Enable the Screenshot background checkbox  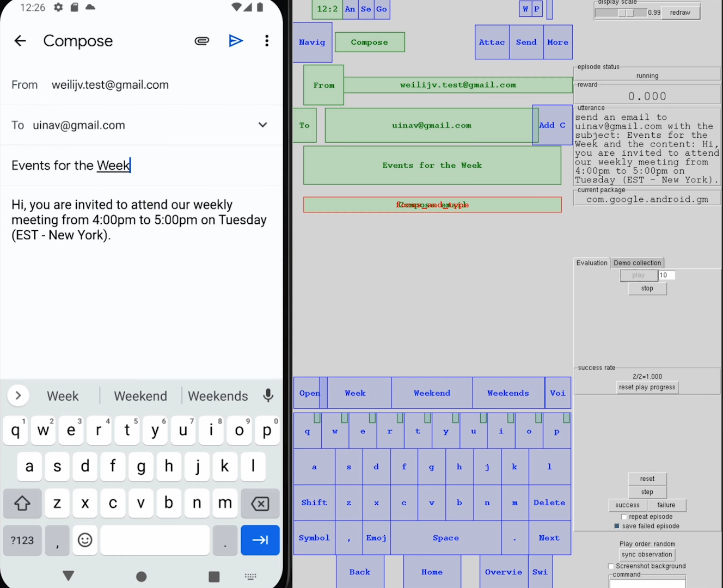point(611,566)
